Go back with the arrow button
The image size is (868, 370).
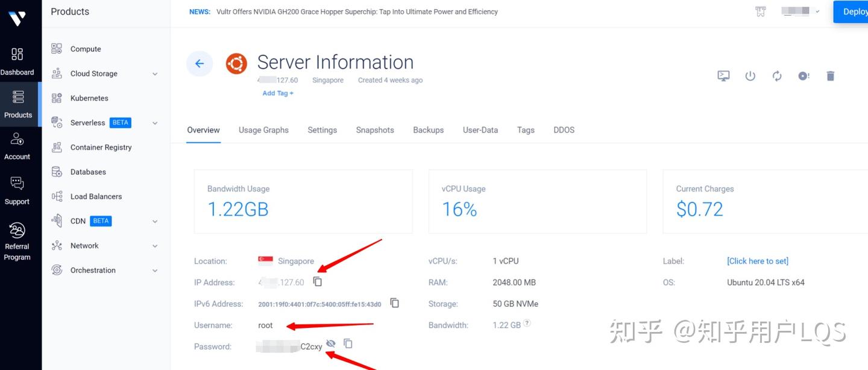[200, 63]
